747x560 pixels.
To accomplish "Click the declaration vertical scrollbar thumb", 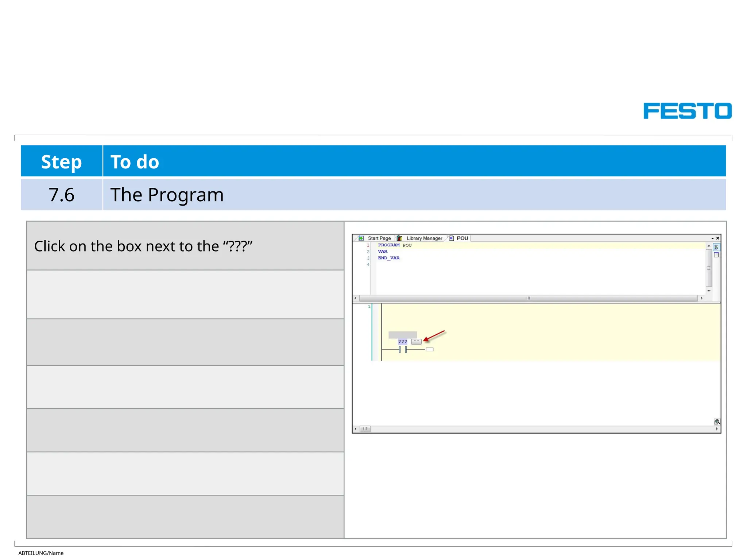I will click(709, 268).
